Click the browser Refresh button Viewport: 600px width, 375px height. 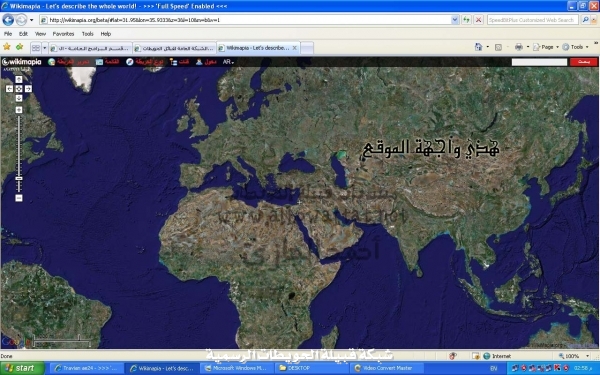466,20
